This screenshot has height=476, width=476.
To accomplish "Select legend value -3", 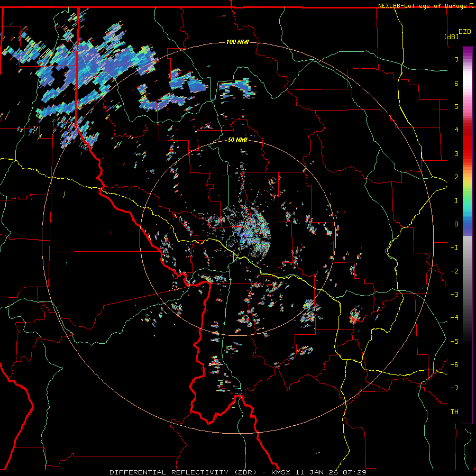I will pos(454,295).
